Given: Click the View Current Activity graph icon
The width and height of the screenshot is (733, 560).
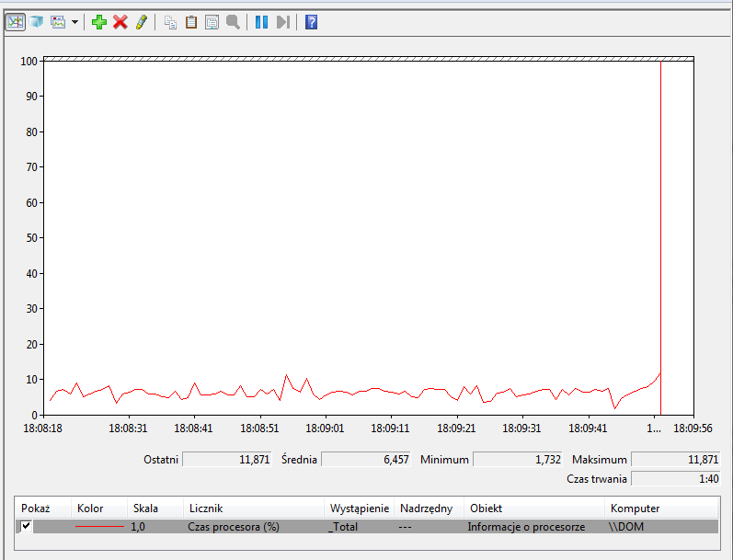Looking at the screenshot, I should [15, 21].
